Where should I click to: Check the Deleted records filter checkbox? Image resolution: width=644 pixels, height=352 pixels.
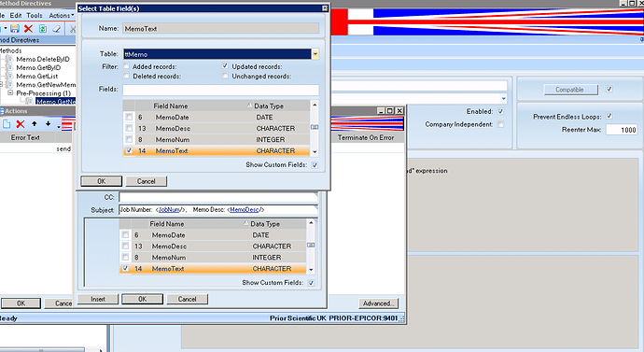126,76
